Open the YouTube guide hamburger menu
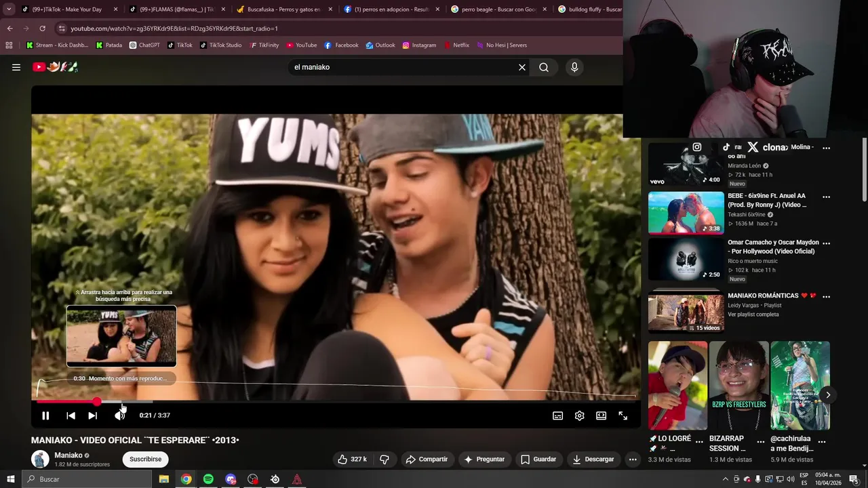The image size is (868, 488). point(16,67)
